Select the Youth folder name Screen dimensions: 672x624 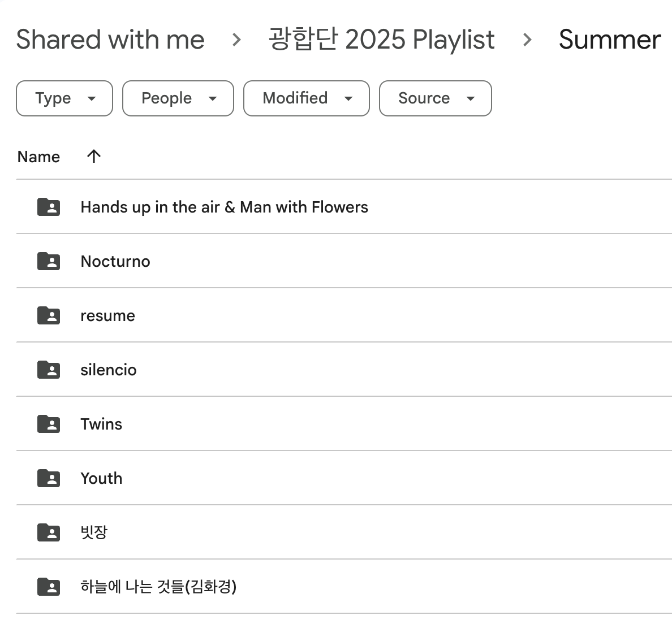pos(101,478)
